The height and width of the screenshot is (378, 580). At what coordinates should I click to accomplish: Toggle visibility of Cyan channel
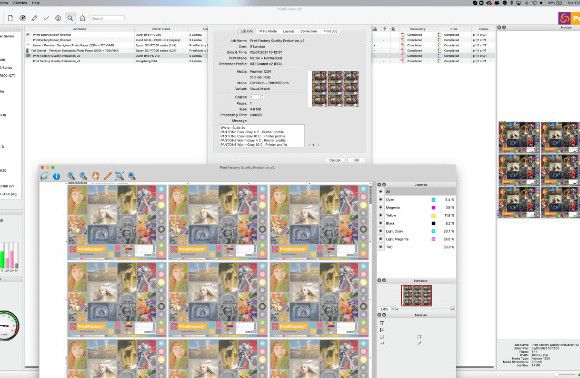pos(381,199)
